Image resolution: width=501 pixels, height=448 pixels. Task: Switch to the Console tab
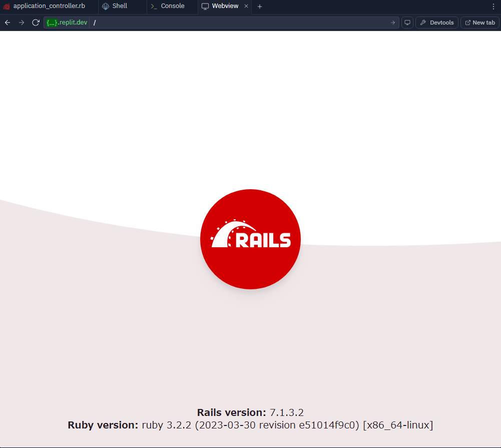[172, 6]
